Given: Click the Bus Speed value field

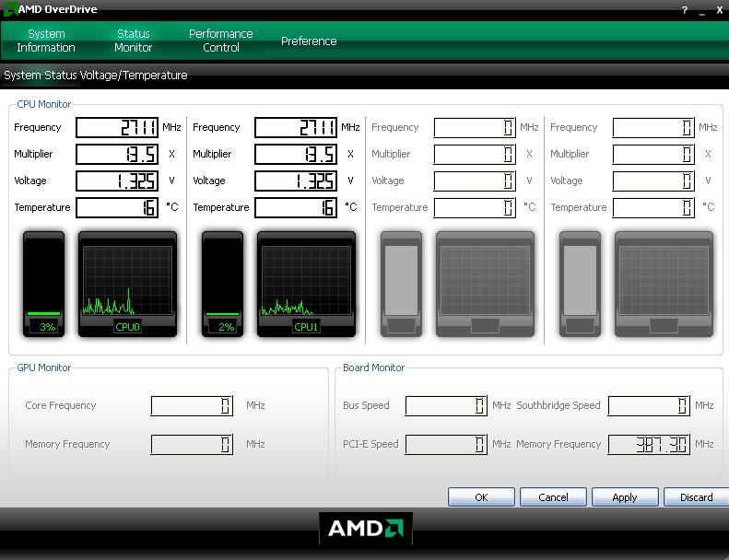Looking at the screenshot, I should pos(446,405).
